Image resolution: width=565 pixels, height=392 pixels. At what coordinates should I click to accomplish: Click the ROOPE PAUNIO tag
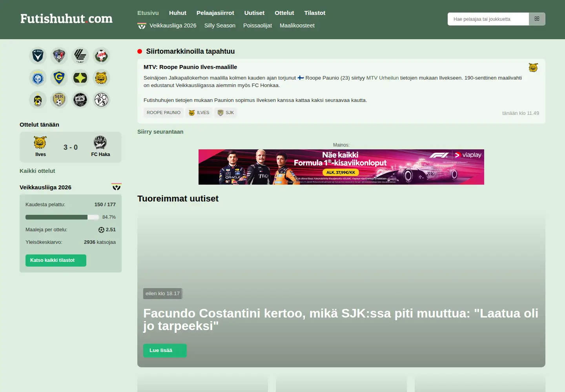click(164, 113)
